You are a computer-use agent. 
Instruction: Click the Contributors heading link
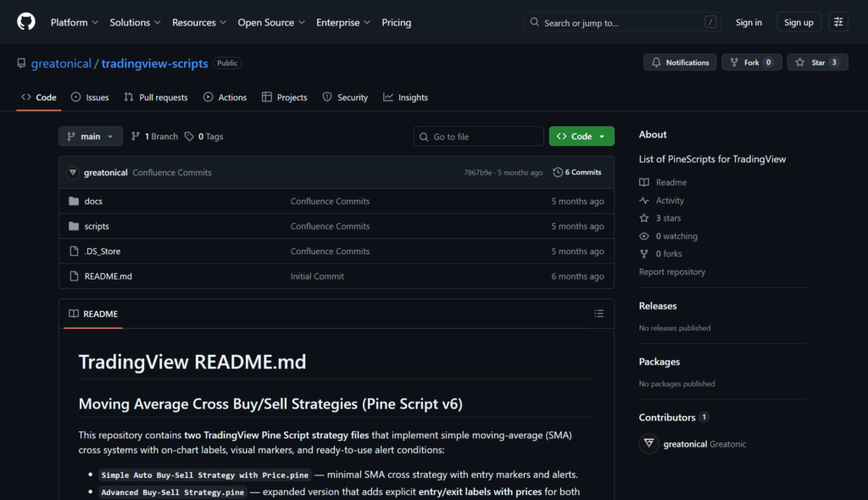coord(666,418)
